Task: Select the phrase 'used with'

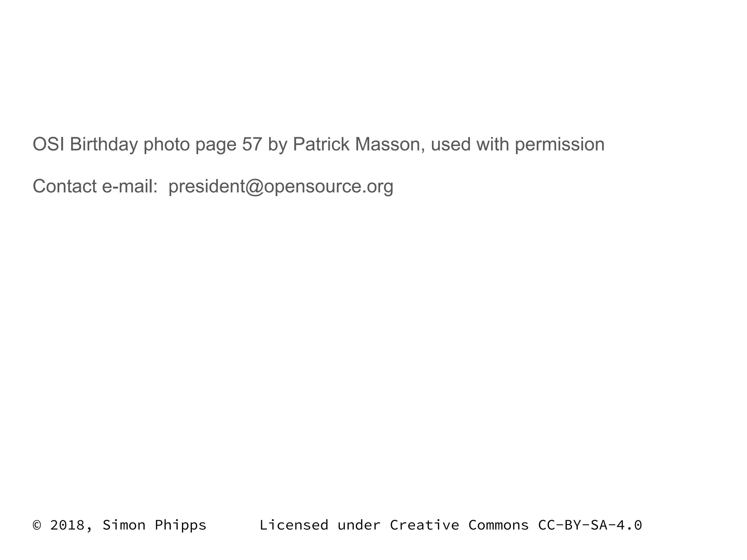Action: (x=470, y=144)
